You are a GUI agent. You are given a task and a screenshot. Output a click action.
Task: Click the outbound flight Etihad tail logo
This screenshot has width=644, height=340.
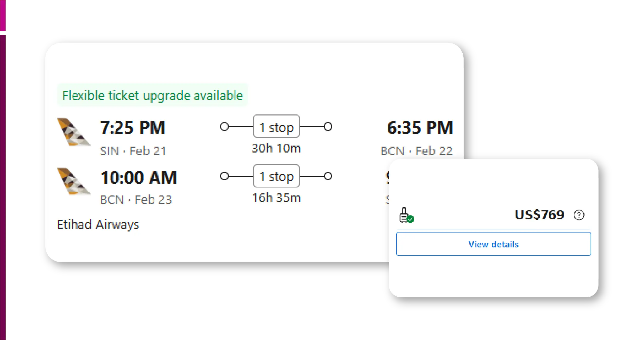pyautogui.click(x=74, y=132)
